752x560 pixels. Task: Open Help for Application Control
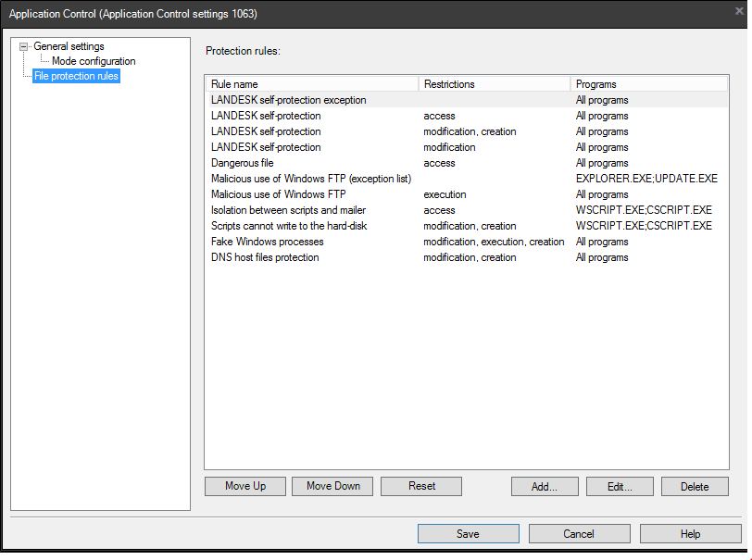690,533
